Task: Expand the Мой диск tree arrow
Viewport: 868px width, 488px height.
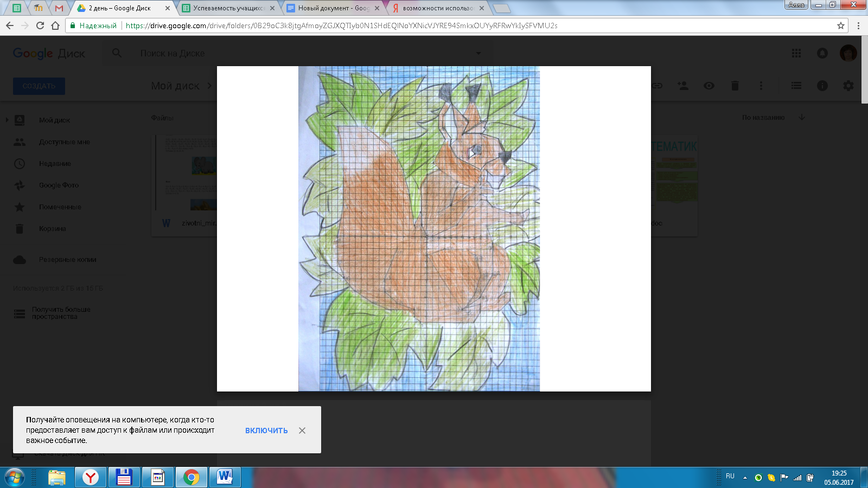Action: click(7, 120)
